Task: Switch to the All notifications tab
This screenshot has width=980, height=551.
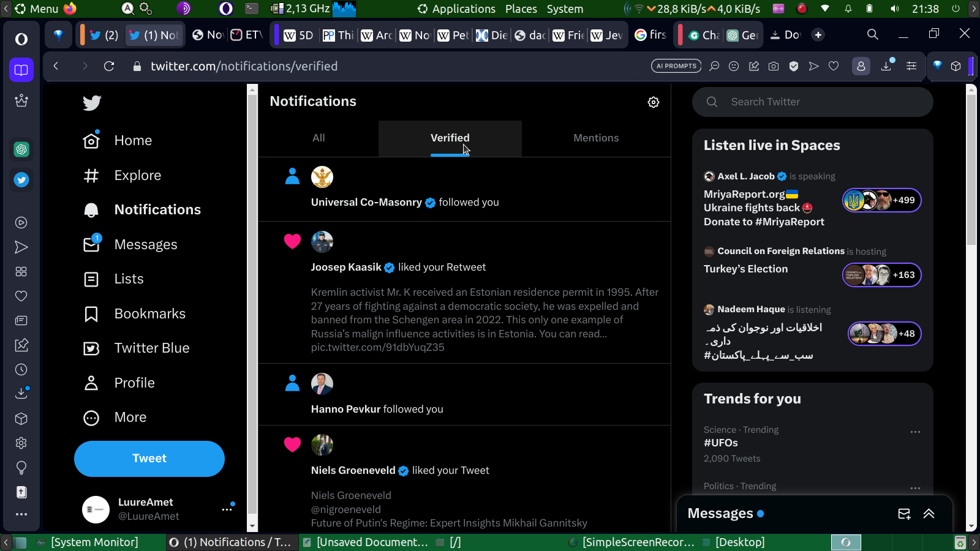Action: [318, 138]
